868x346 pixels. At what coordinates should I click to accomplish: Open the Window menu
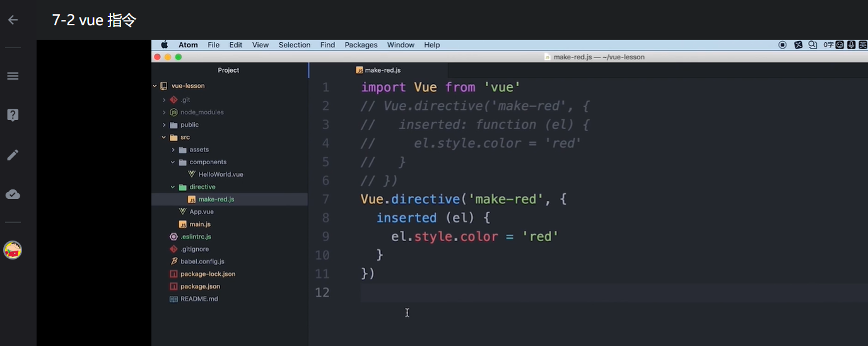pos(401,45)
